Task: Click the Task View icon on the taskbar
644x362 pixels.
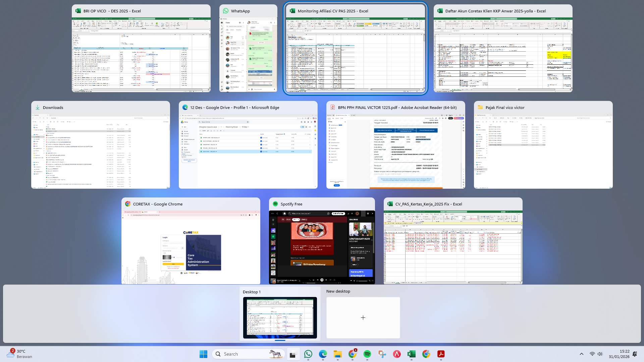Action: point(293,354)
